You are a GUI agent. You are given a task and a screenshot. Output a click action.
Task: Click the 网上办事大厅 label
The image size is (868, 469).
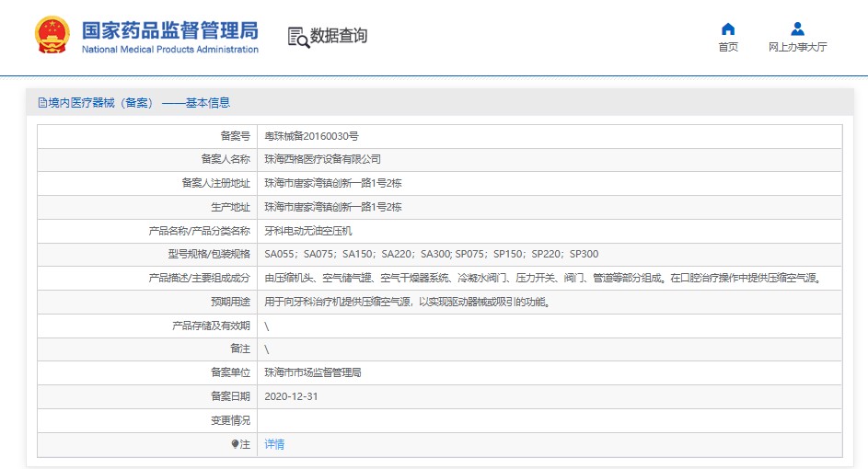pos(797,47)
